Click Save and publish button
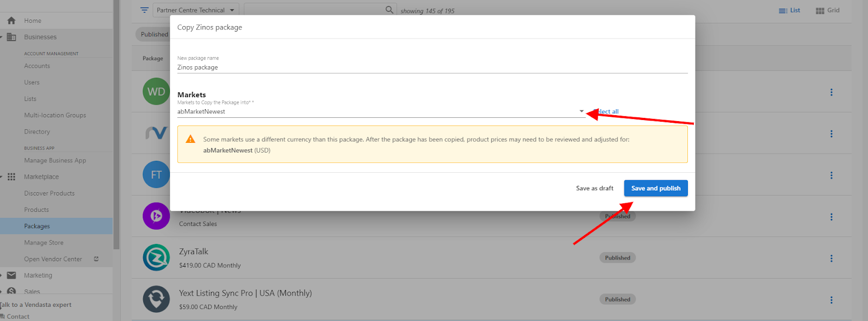 pyautogui.click(x=656, y=188)
